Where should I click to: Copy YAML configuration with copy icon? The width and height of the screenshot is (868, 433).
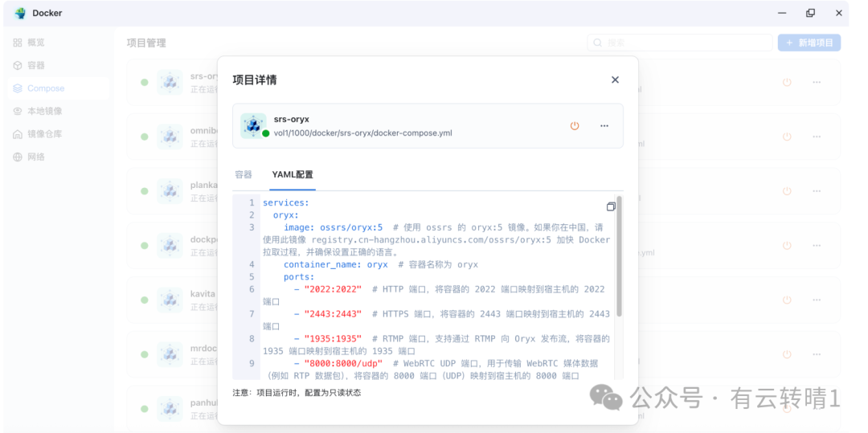(x=611, y=206)
